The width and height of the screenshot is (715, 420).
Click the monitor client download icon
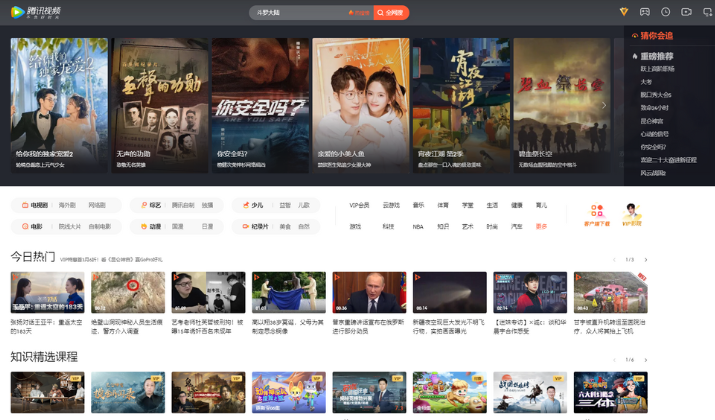[708, 12]
